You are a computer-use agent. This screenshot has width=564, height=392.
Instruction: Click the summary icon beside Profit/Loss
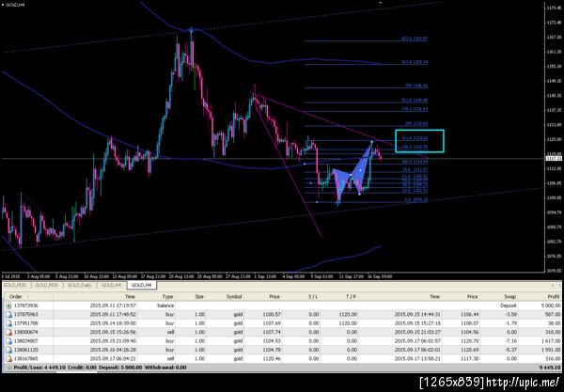click(x=8, y=368)
